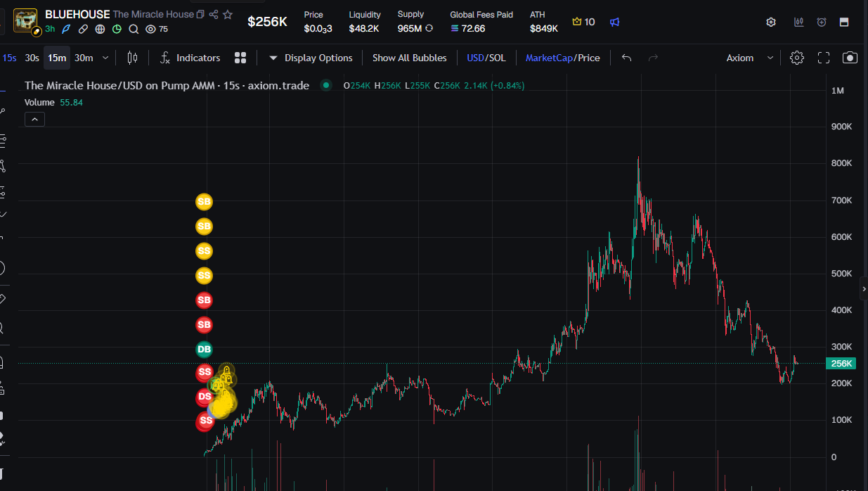Toggle bottom panel layout icon
Viewport: 868px width, 491px height.
pyautogui.click(x=844, y=22)
